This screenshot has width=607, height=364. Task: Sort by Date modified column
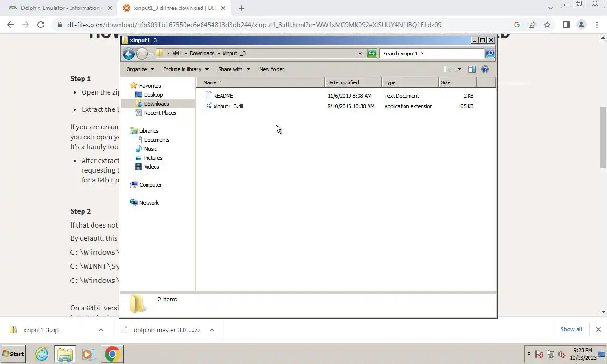[353, 82]
